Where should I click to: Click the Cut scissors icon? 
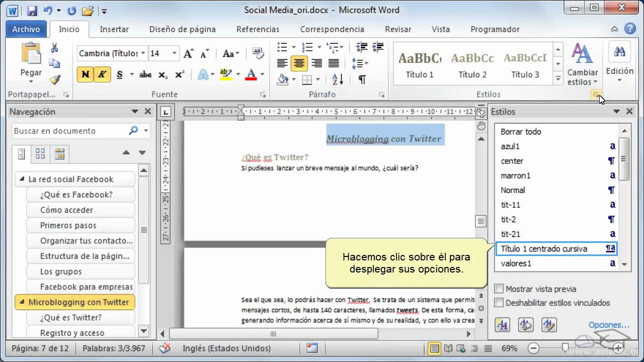pos(54,48)
